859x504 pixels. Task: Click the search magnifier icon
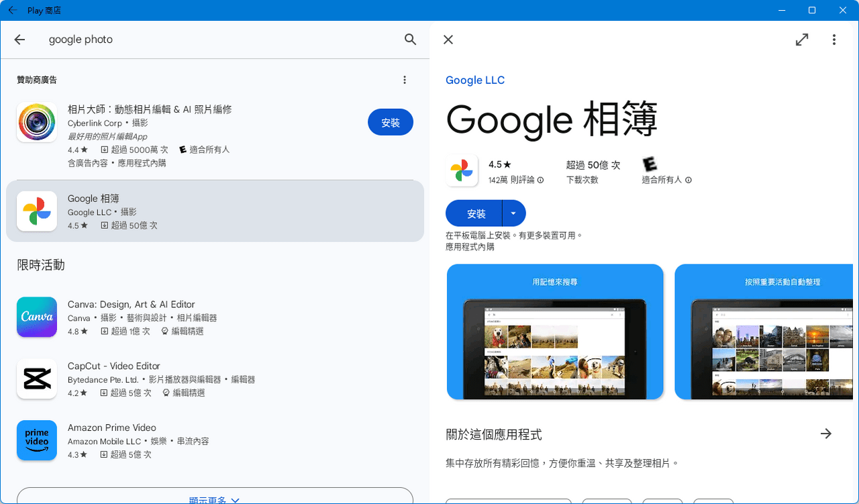click(411, 40)
